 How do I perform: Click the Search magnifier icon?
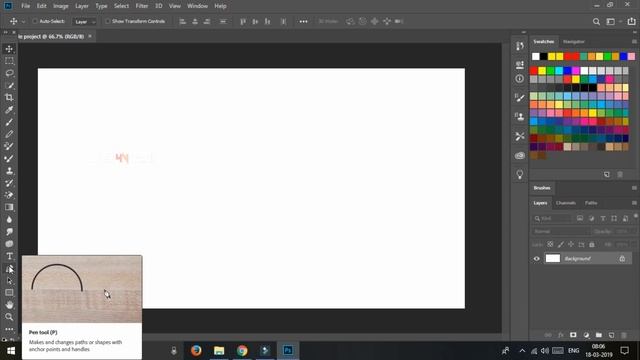point(596,22)
